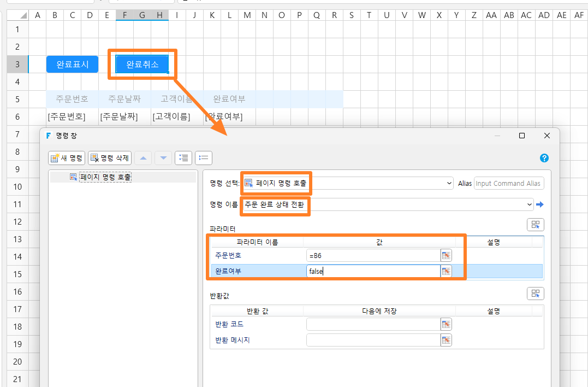Open the 명령 이름 dropdown
588x387 pixels.
coord(529,204)
